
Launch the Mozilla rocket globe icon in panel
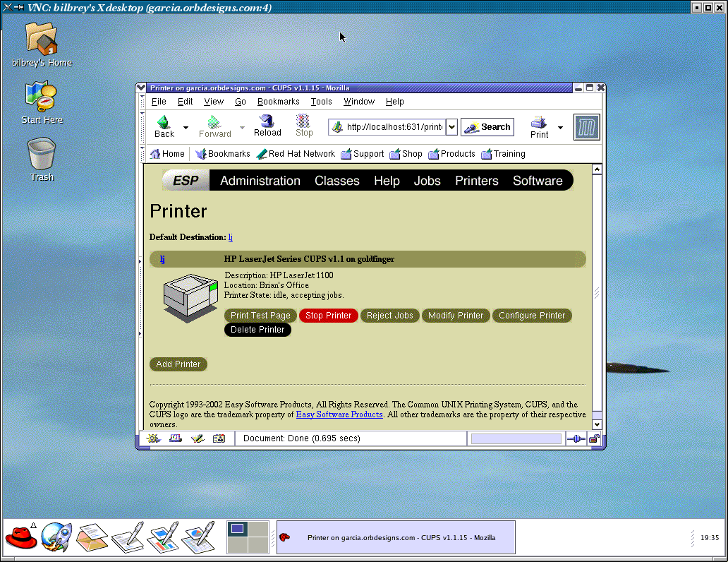point(56,538)
